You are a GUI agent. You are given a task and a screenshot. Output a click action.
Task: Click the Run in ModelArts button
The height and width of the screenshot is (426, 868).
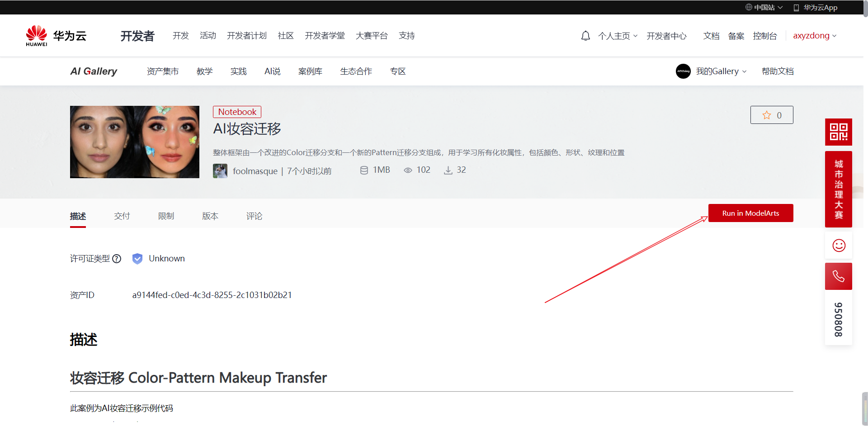pos(750,213)
